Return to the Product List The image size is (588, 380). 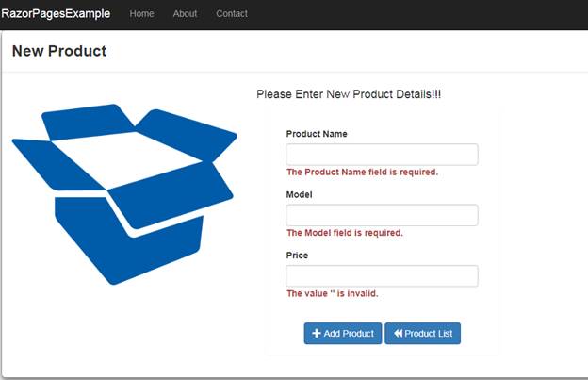click(x=422, y=334)
